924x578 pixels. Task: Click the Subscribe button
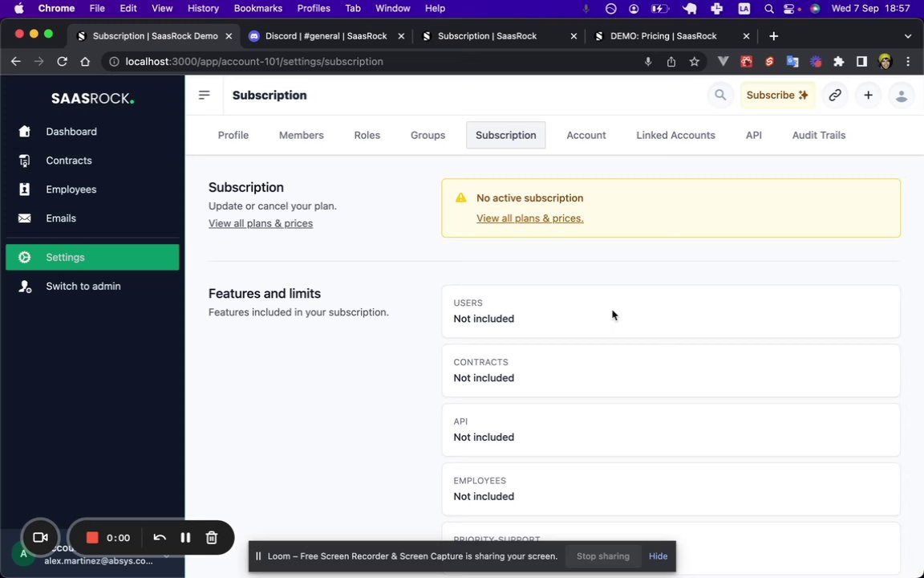click(x=776, y=95)
